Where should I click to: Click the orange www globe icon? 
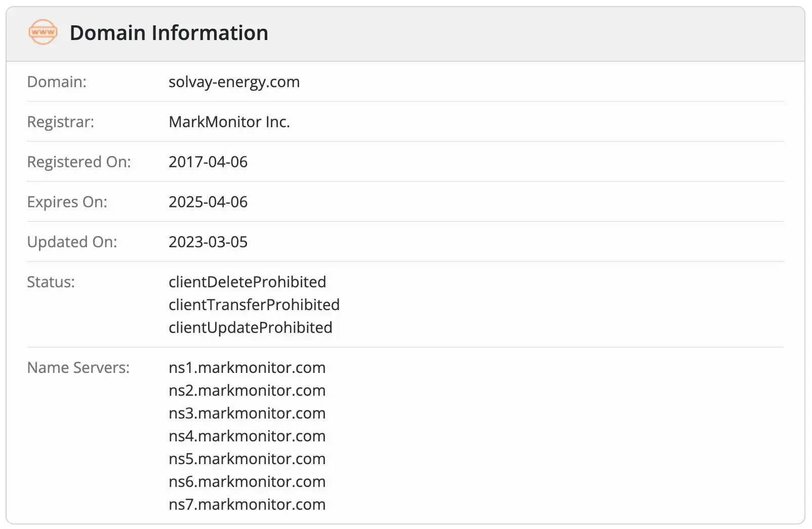point(43,32)
